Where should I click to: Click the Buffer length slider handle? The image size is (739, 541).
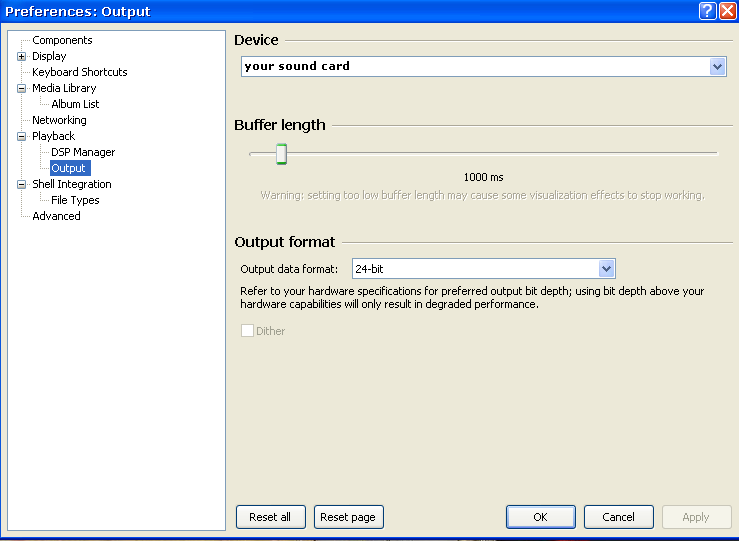tap(281, 154)
